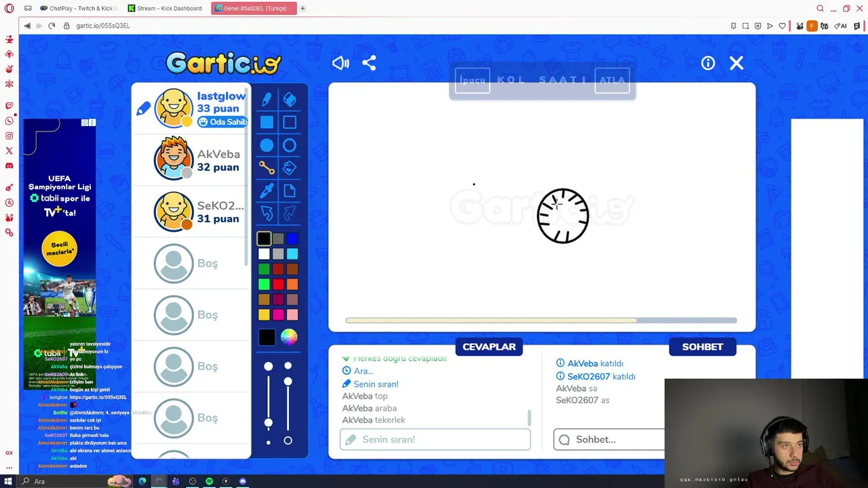Activate the eyedropper color picker tool
Screen dimensions: 868x488
tap(267, 191)
